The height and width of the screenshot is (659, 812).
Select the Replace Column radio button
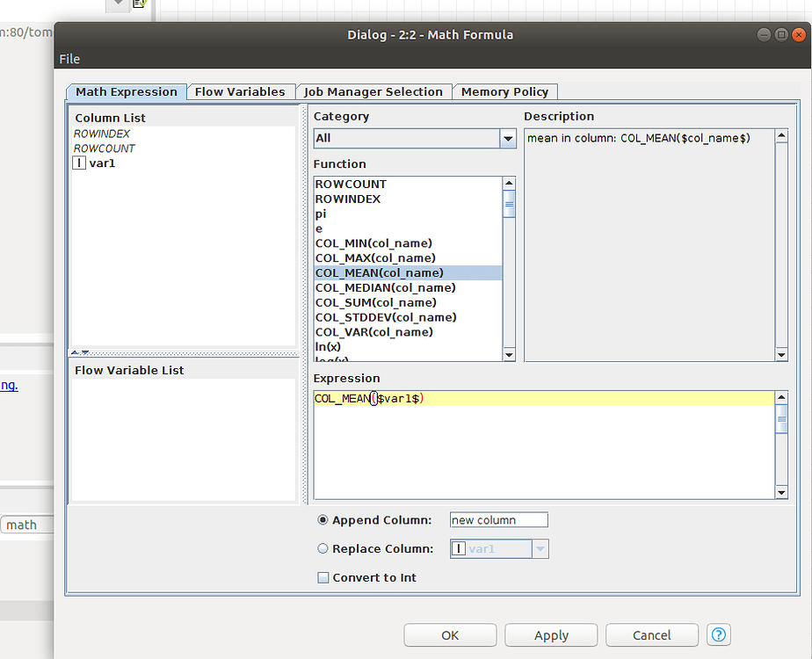click(323, 549)
